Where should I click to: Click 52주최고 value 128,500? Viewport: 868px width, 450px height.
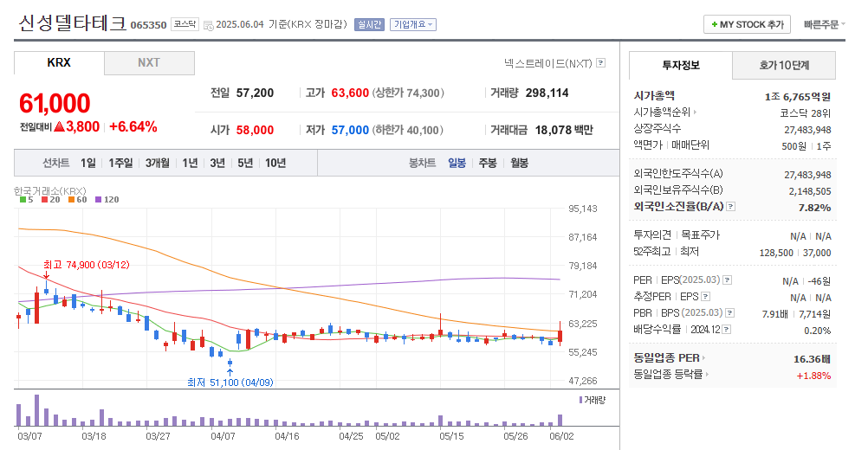tap(776, 253)
